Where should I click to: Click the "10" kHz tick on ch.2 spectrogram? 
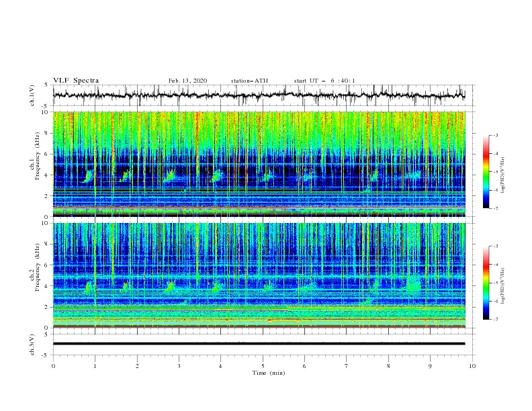(x=45, y=223)
